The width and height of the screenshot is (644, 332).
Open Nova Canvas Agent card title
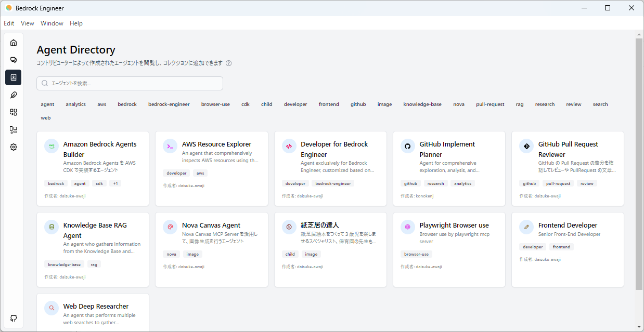click(211, 225)
